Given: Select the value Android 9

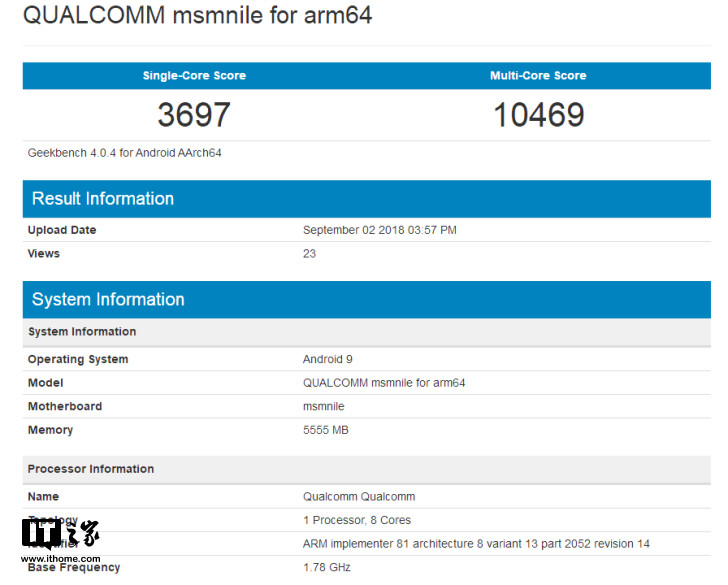Looking at the screenshot, I should 328,359.
